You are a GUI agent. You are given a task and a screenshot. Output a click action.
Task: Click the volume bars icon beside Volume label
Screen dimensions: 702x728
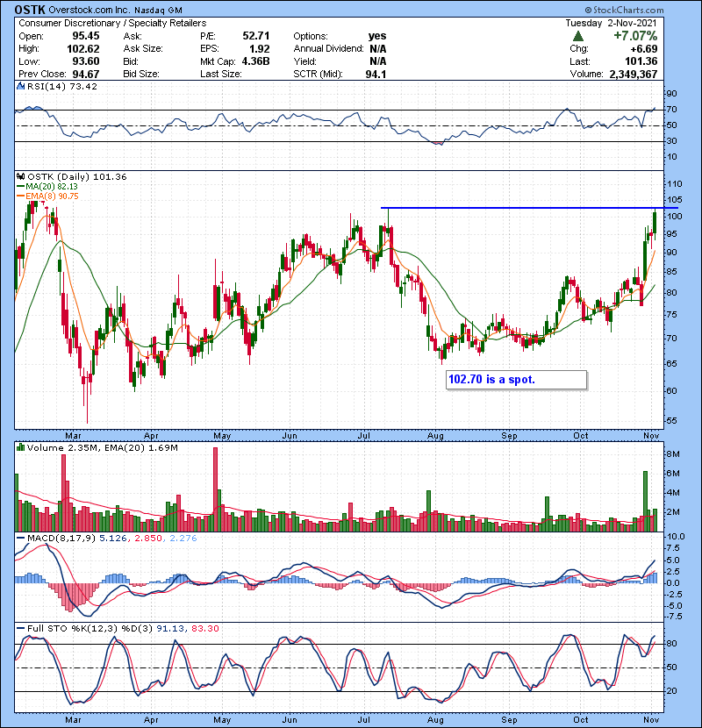20,447
